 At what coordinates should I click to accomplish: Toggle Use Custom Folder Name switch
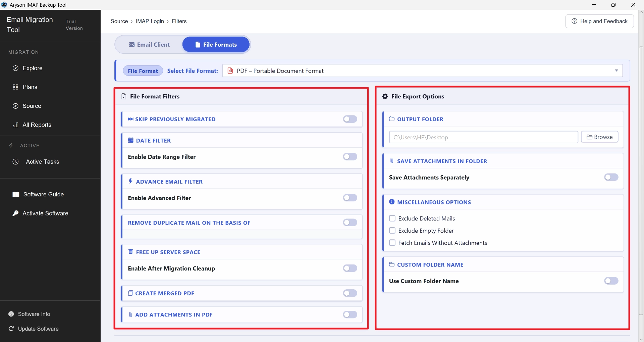(x=611, y=281)
